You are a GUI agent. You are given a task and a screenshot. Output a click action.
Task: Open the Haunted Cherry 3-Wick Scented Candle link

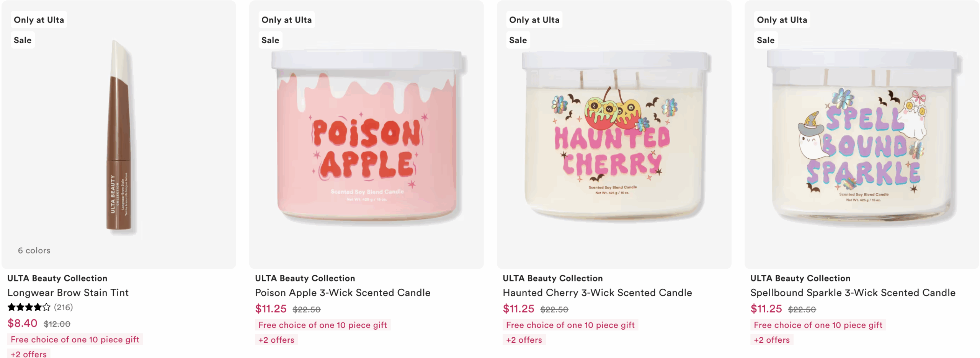click(x=597, y=293)
